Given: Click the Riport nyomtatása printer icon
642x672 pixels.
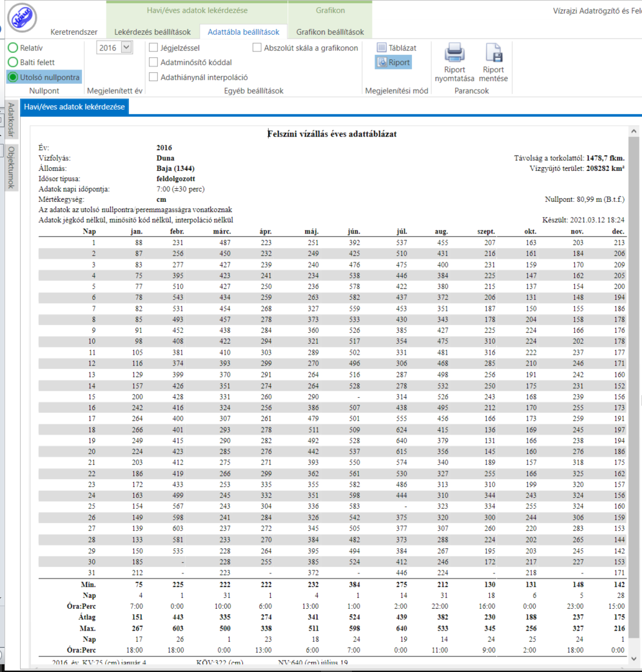Looking at the screenshot, I should (x=454, y=53).
